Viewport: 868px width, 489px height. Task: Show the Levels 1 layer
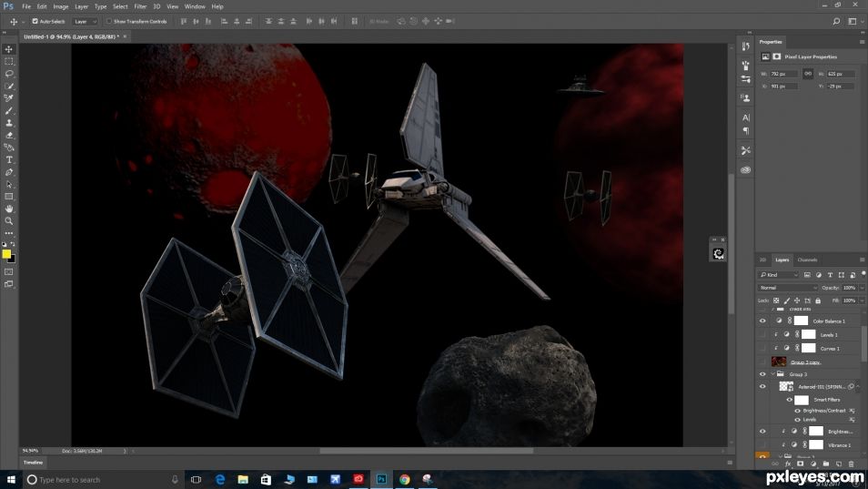point(762,334)
